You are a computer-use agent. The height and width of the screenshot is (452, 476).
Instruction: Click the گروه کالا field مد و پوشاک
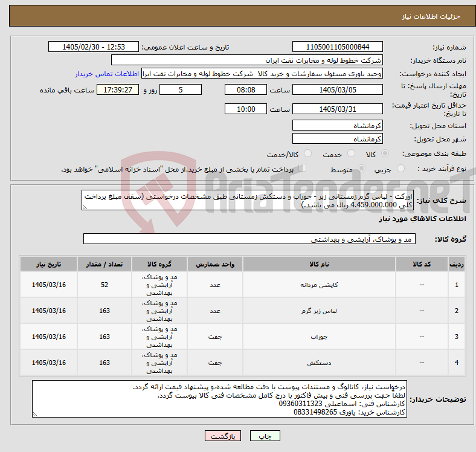pos(249,239)
